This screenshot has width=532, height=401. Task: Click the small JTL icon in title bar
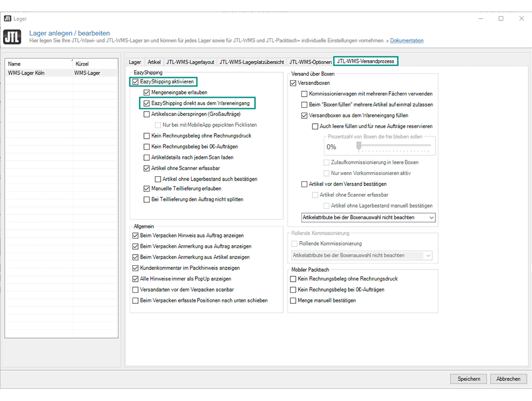8,18
